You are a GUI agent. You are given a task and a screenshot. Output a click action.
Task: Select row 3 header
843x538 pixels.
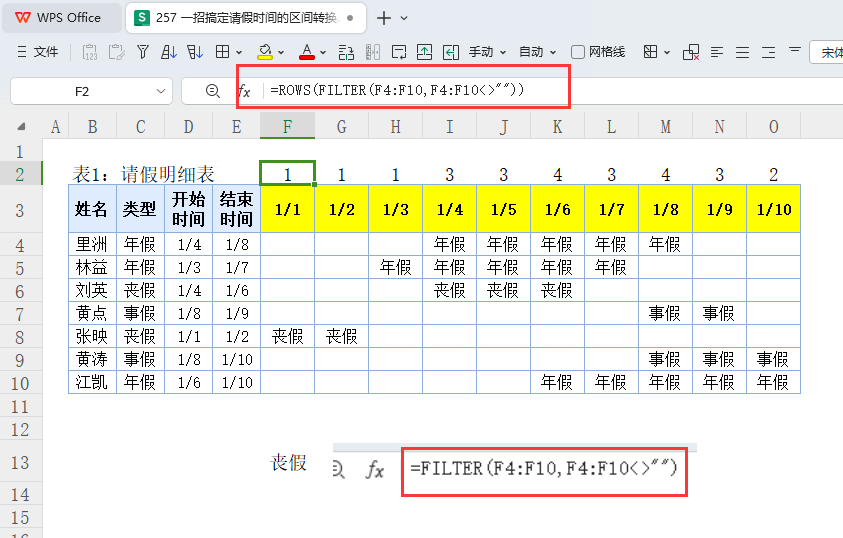click(x=20, y=210)
